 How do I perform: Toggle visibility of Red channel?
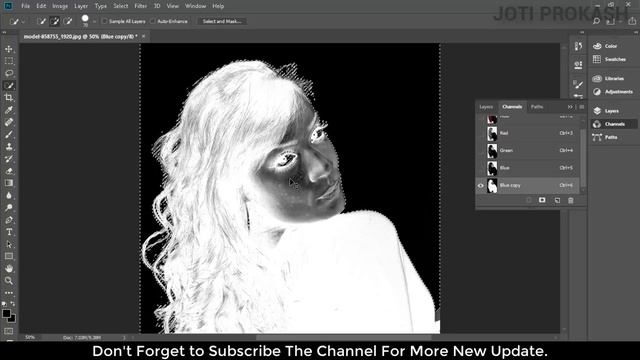pos(480,133)
